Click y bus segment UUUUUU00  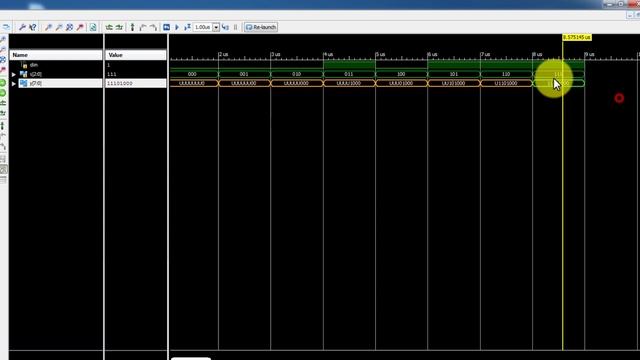[x=244, y=83]
